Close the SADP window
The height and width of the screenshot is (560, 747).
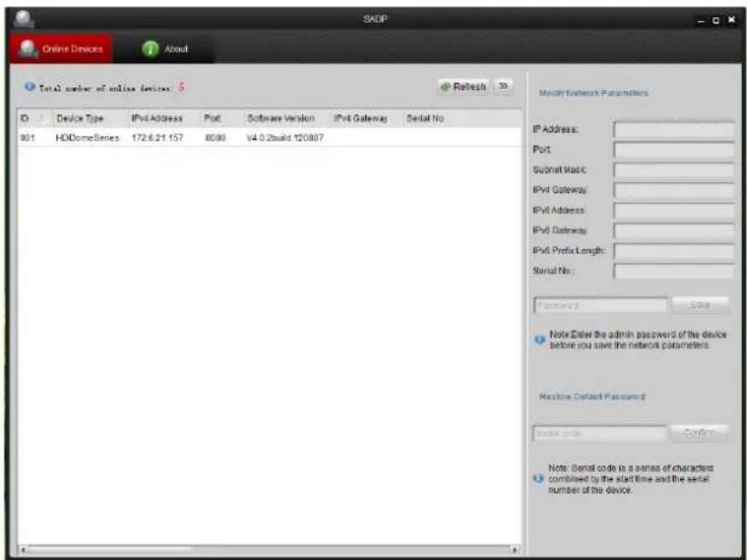(732, 20)
